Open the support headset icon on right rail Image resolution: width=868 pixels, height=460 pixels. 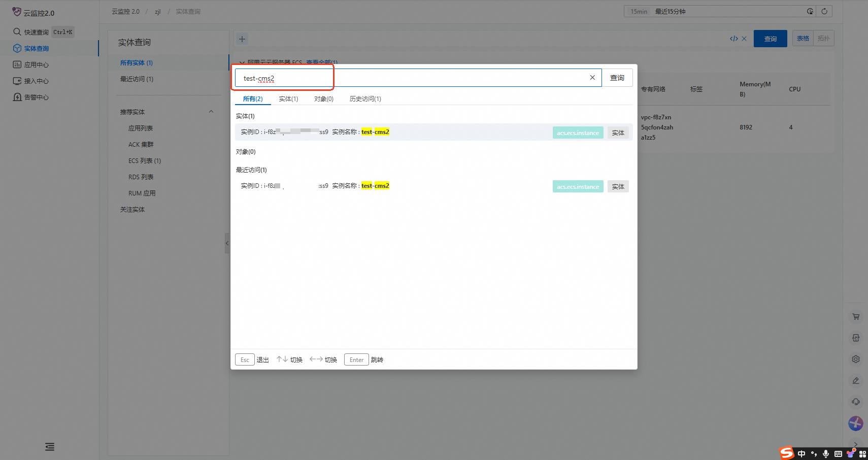point(856,402)
